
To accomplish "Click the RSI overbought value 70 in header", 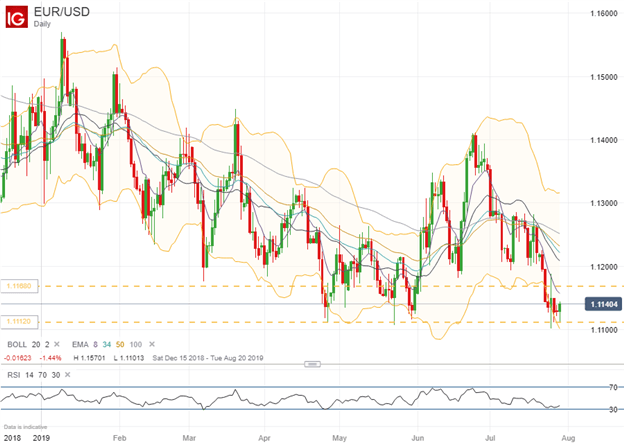I will tap(42, 375).
